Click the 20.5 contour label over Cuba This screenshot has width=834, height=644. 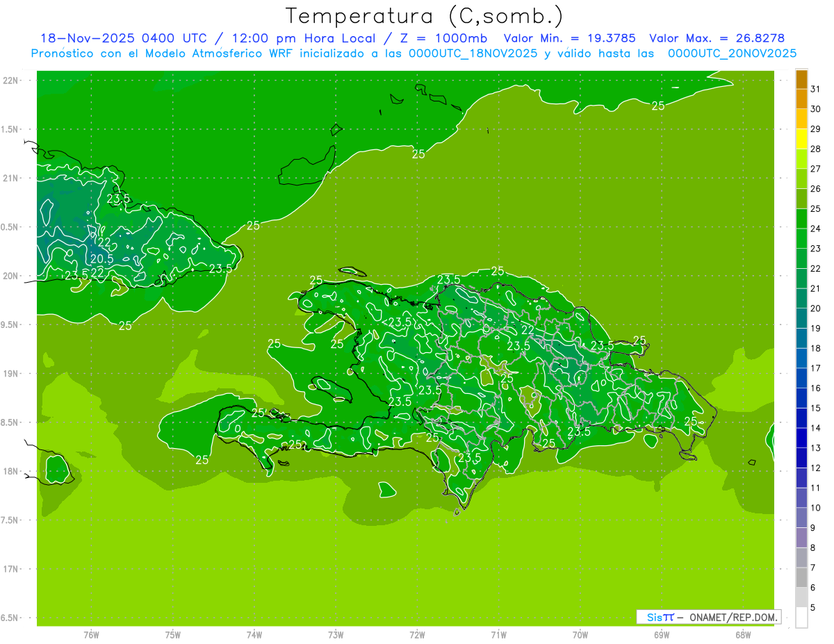102,259
